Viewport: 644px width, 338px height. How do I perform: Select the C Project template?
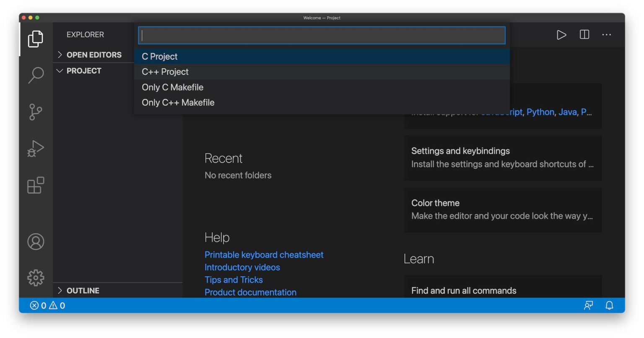click(x=159, y=56)
